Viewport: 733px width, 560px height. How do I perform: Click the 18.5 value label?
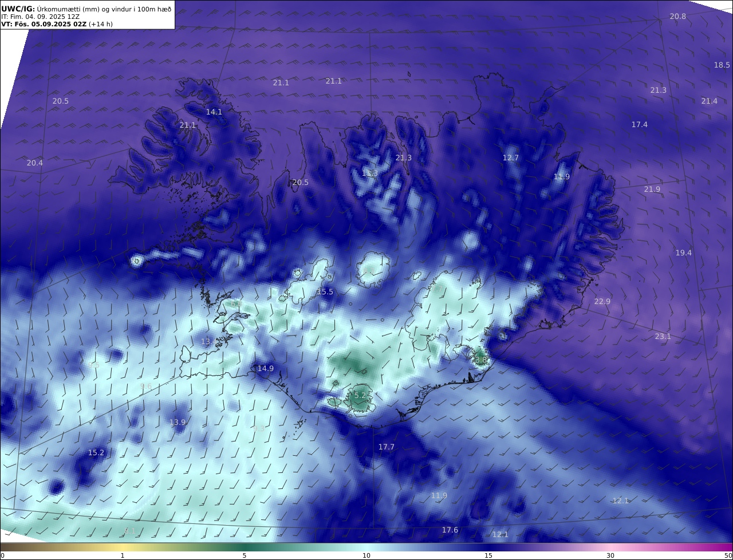click(x=722, y=65)
